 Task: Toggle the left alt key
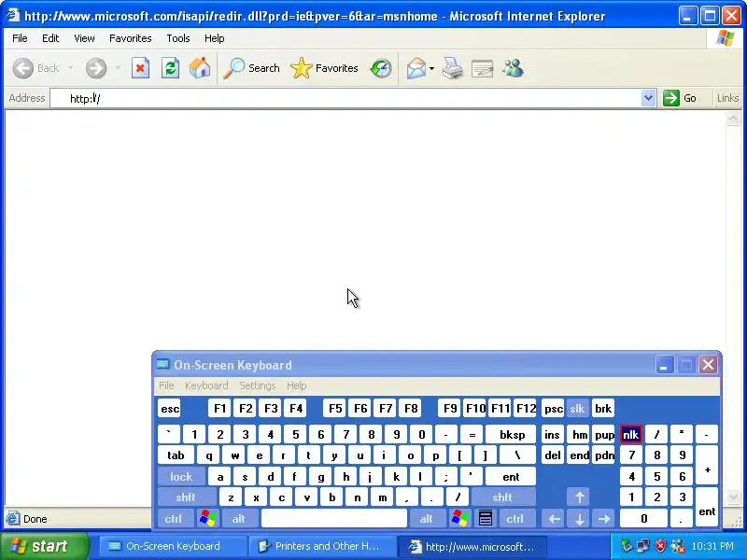(239, 519)
